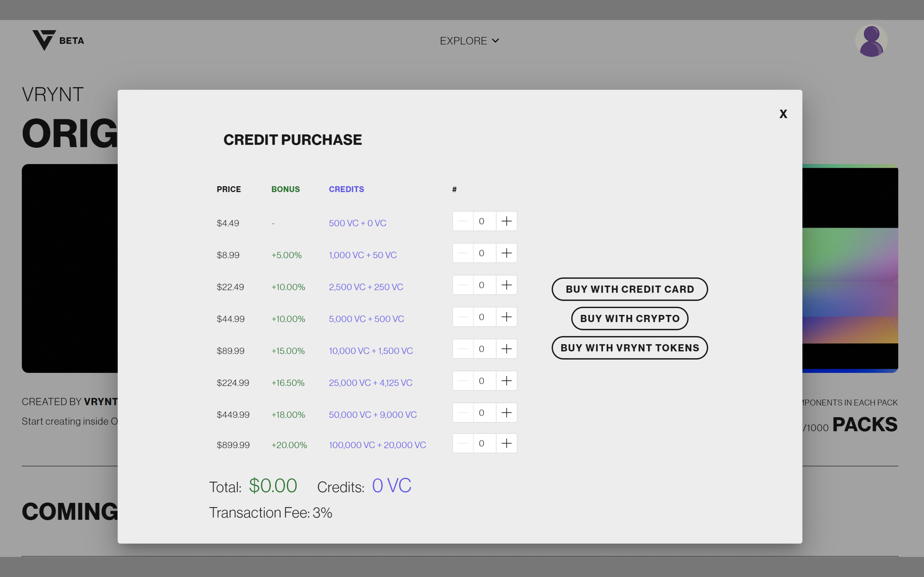Click quantity input for $44.99 pack
This screenshot has width=924, height=577.
[484, 317]
